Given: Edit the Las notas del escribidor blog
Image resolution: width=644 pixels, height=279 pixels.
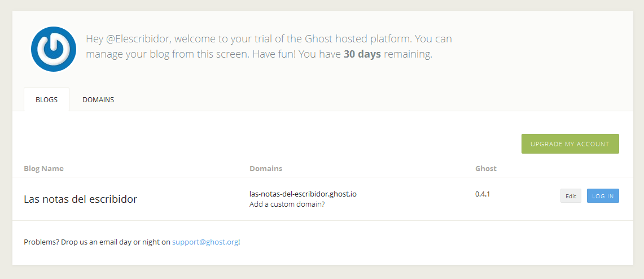Looking at the screenshot, I should coord(571,196).
